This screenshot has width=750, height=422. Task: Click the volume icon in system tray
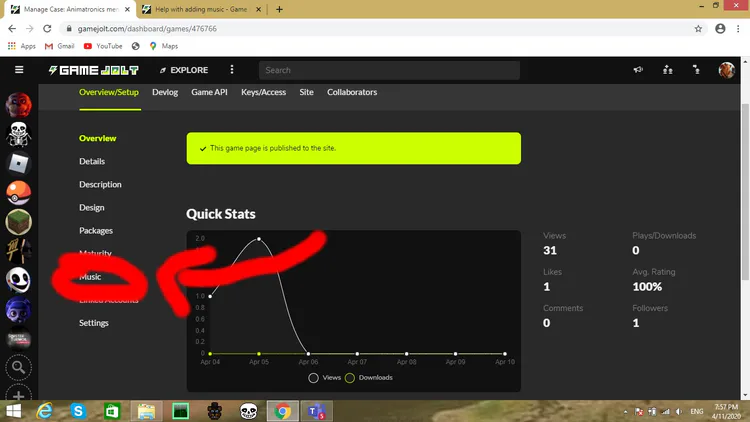[x=679, y=411]
